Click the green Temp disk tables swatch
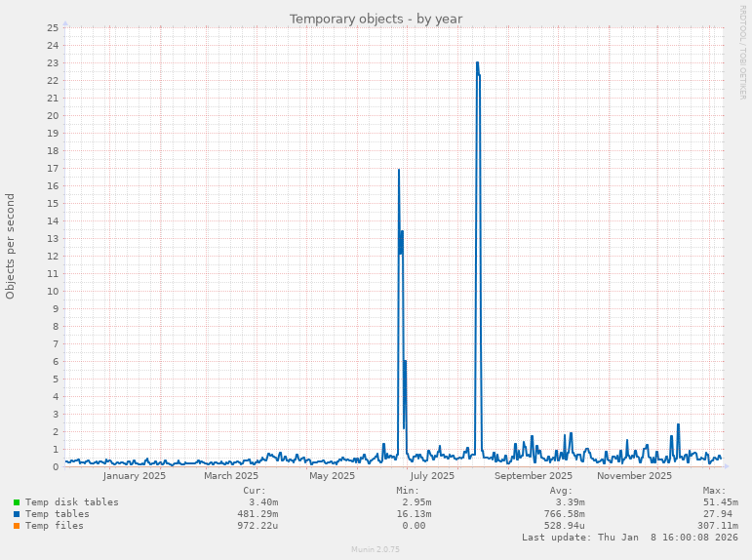 [x=17, y=502]
